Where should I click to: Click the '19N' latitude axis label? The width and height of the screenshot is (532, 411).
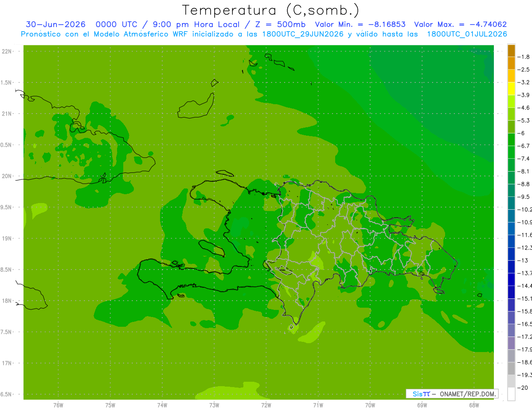click(x=8, y=239)
